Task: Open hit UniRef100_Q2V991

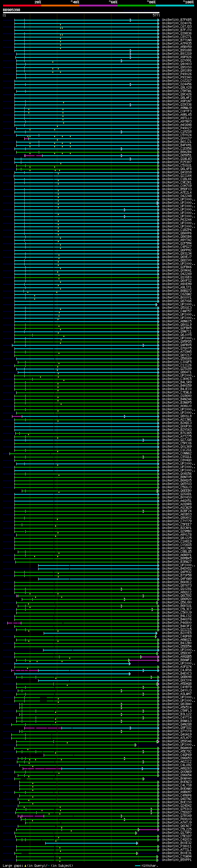Action: (177, 61)
